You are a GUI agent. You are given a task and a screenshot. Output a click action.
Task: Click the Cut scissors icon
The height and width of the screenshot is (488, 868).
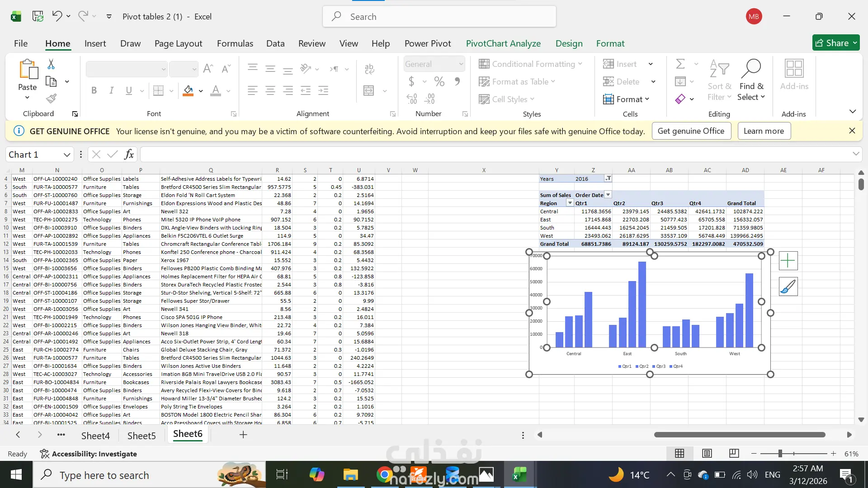point(51,64)
